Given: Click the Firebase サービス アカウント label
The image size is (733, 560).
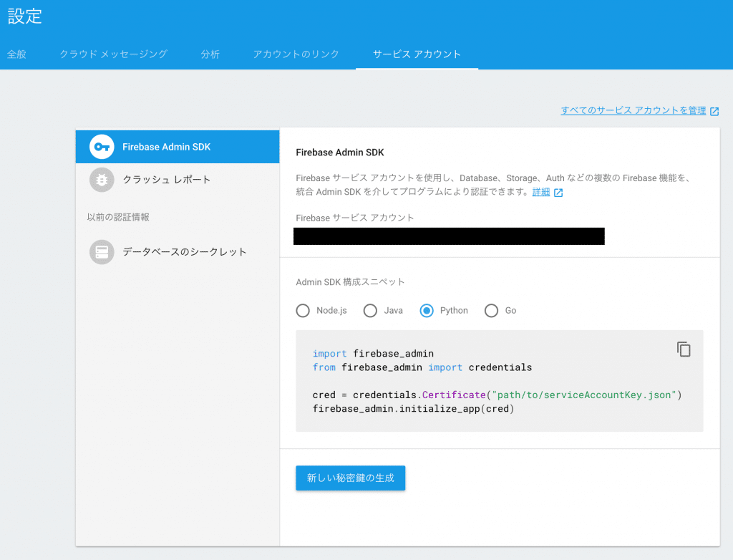Looking at the screenshot, I should click(x=355, y=218).
